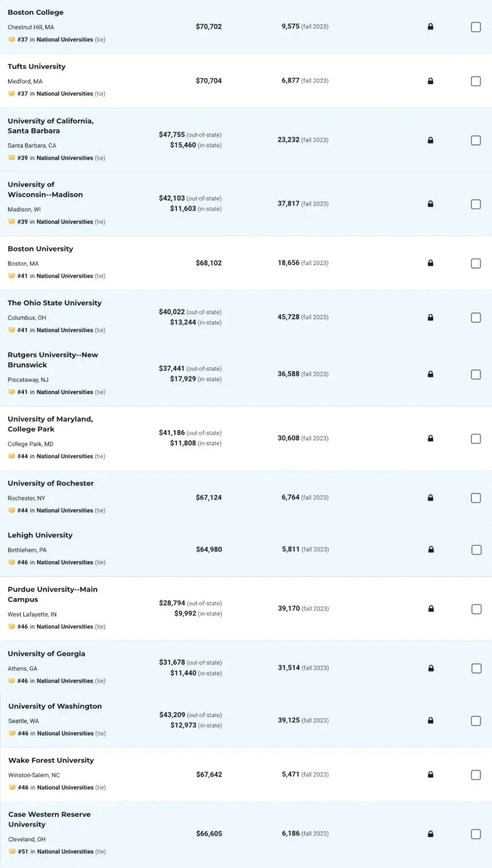Open National Universities link under Wake Forest
Viewport: 492px width, 868px height.
[x=65, y=787]
